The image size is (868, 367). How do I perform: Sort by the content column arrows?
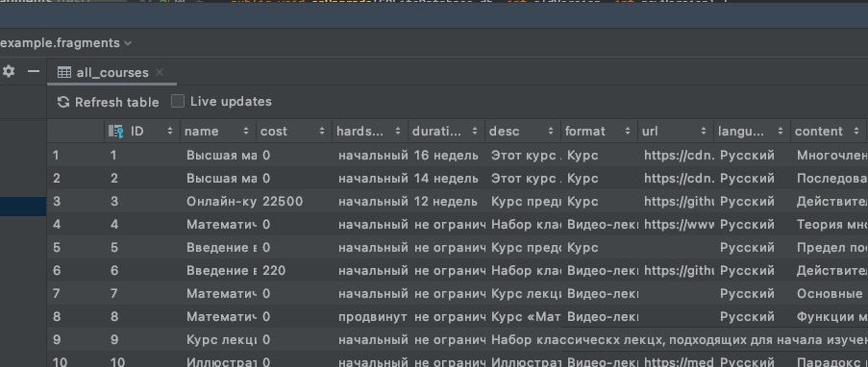[x=856, y=132]
